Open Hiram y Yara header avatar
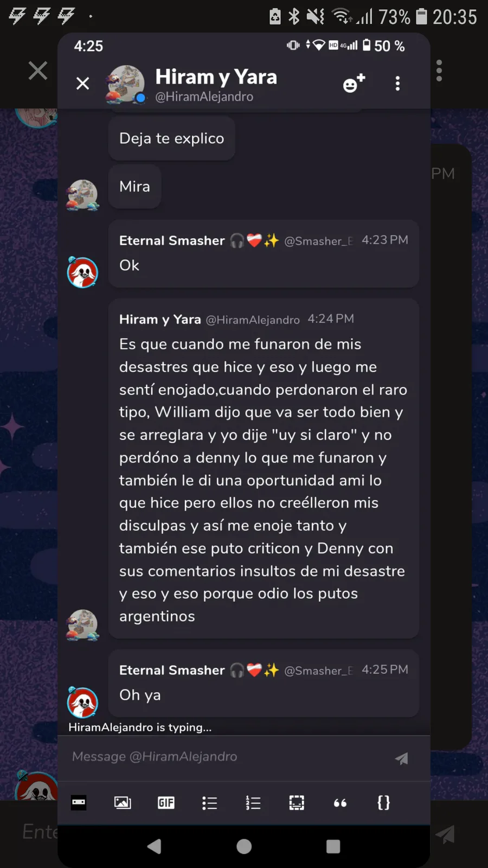The height and width of the screenshot is (868, 488). click(x=126, y=83)
